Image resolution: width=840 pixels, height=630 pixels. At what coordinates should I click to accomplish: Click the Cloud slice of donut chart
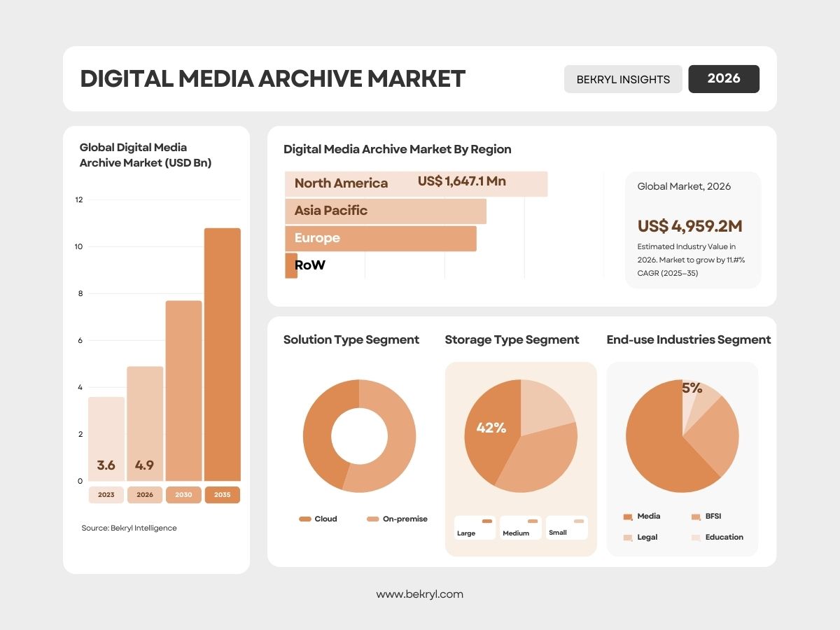(x=318, y=430)
